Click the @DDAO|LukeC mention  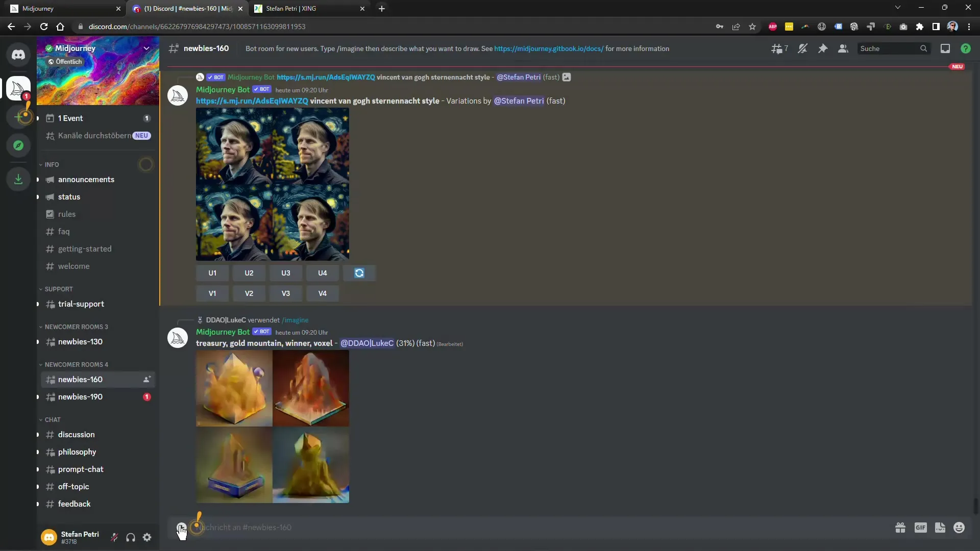[x=367, y=343]
